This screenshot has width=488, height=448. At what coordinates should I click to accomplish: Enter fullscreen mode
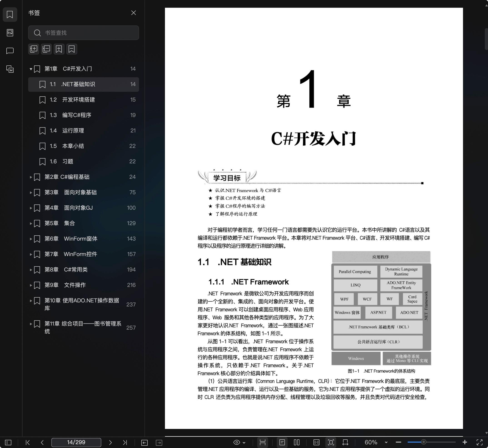(479, 443)
